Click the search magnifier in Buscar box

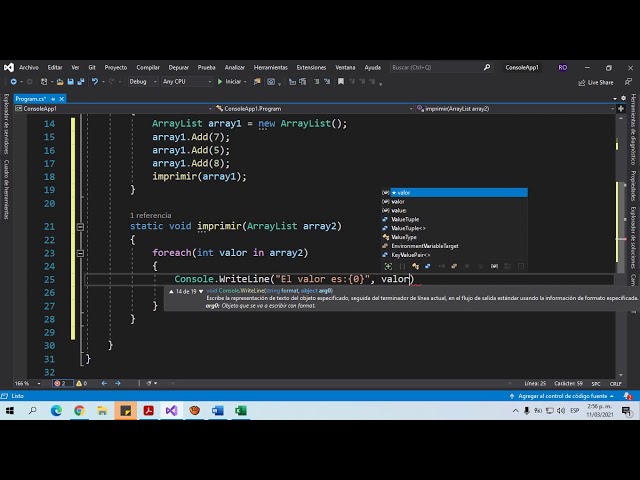coord(487,67)
